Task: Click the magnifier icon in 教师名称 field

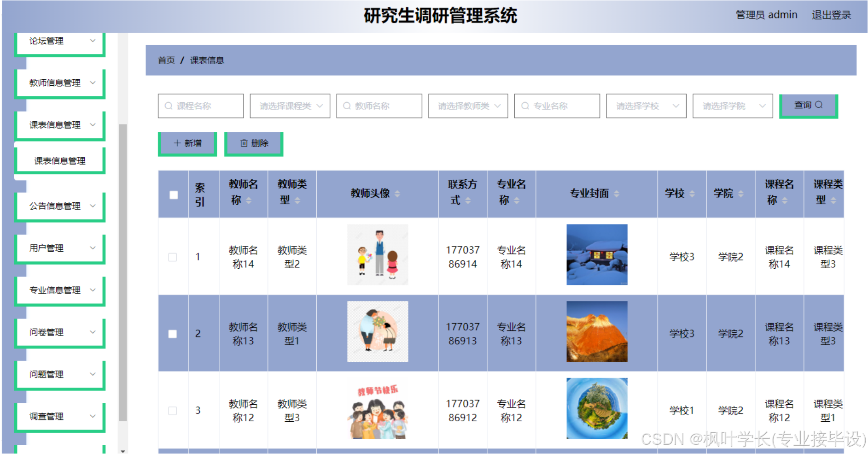Action: [347, 106]
